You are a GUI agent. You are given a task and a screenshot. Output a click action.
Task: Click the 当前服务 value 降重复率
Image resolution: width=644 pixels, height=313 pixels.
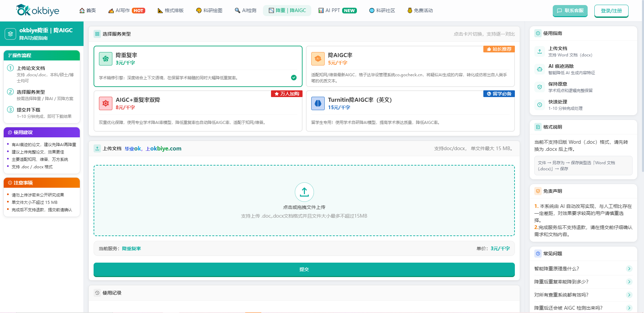coord(131,249)
